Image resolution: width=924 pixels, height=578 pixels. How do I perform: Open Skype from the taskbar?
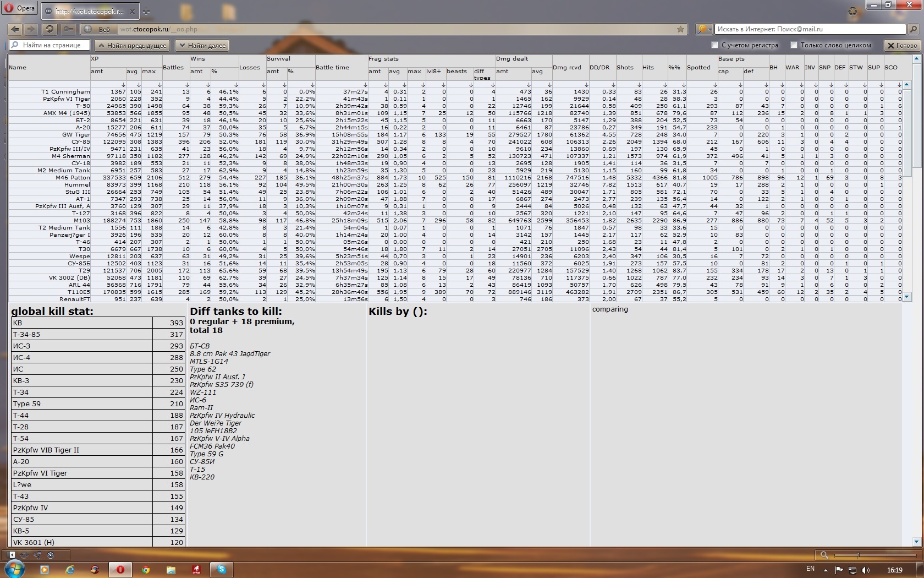pos(222,570)
